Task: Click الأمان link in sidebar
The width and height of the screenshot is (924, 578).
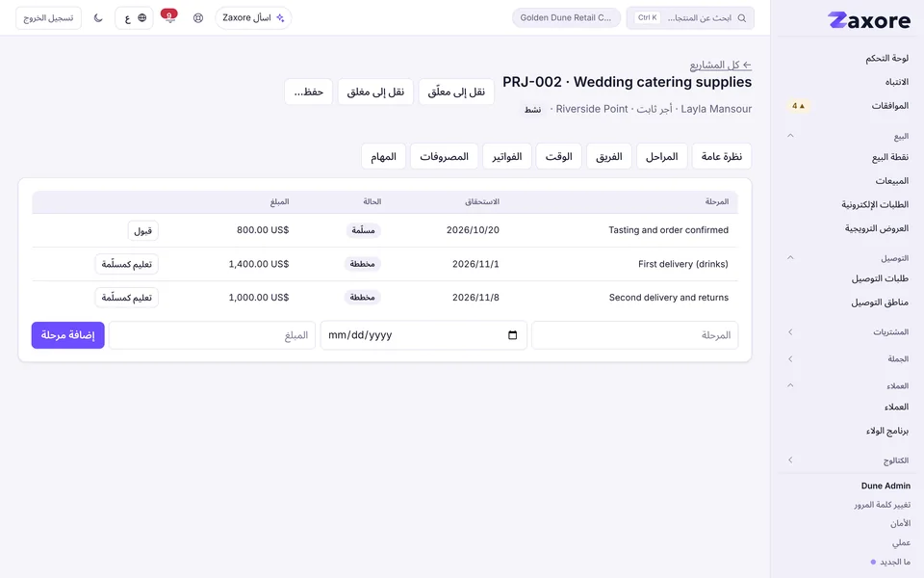Action: [901, 524]
